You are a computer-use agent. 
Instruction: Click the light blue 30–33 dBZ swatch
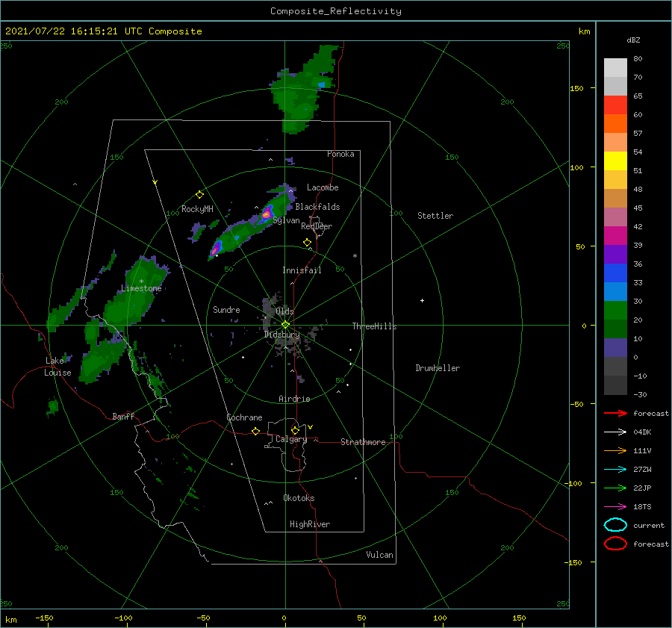pos(615,291)
